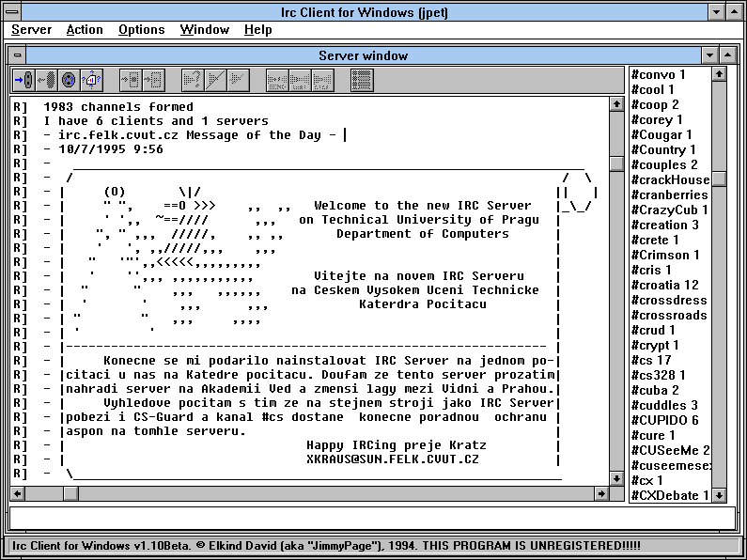Click the Server window title bar down arrow
The image size is (747, 560).
[709, 55]
